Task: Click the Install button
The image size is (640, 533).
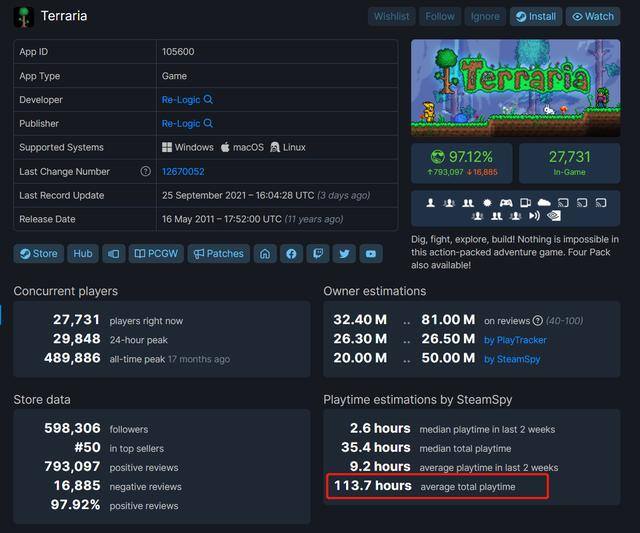Action: (536, 16)
